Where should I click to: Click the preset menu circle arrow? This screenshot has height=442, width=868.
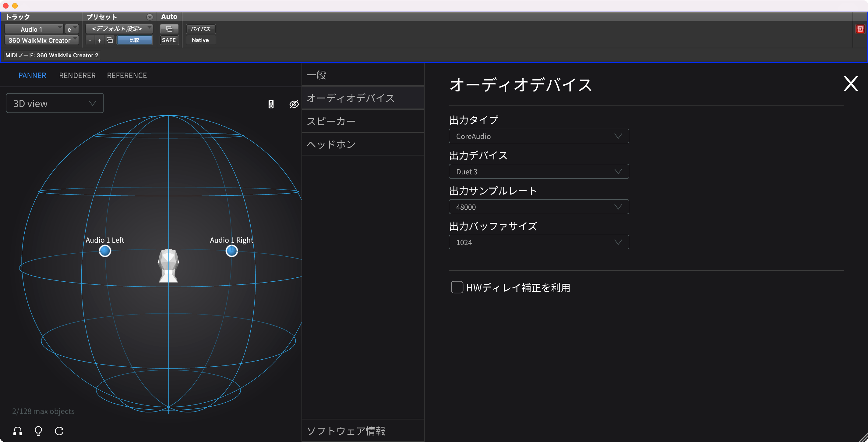coord(150,17)
